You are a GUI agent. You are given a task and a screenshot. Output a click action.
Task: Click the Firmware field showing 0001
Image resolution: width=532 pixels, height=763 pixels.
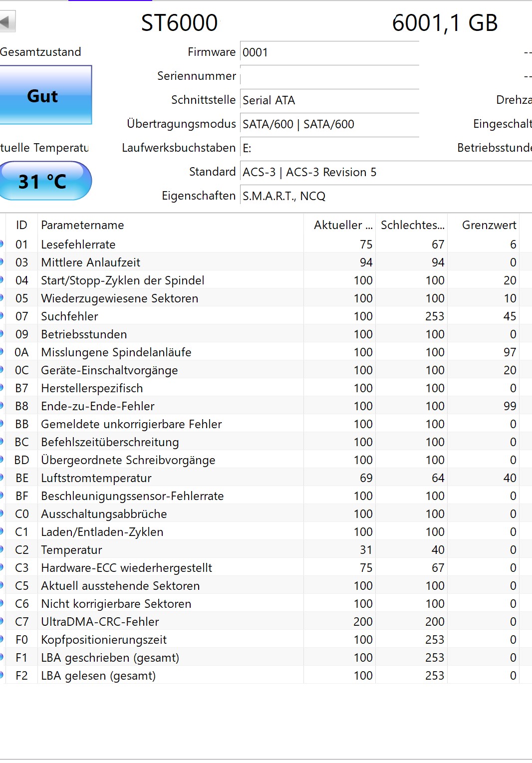click(329, 52)
